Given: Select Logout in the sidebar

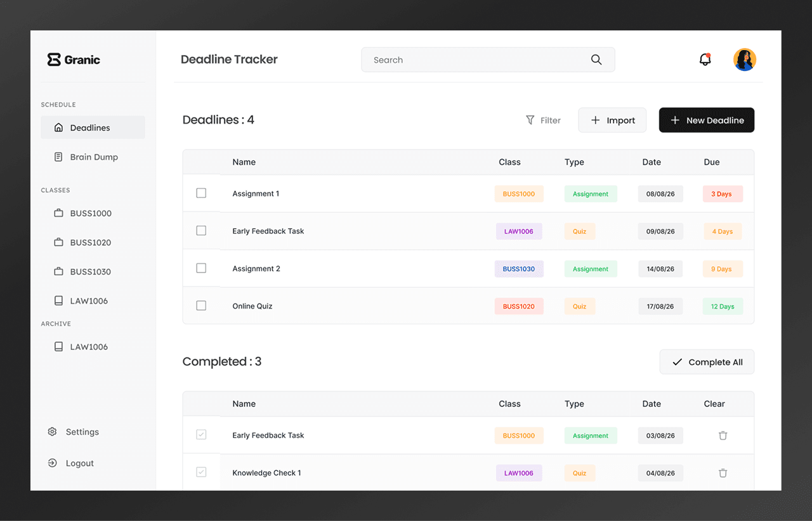Looking at the screenshot, I should 80,463.
